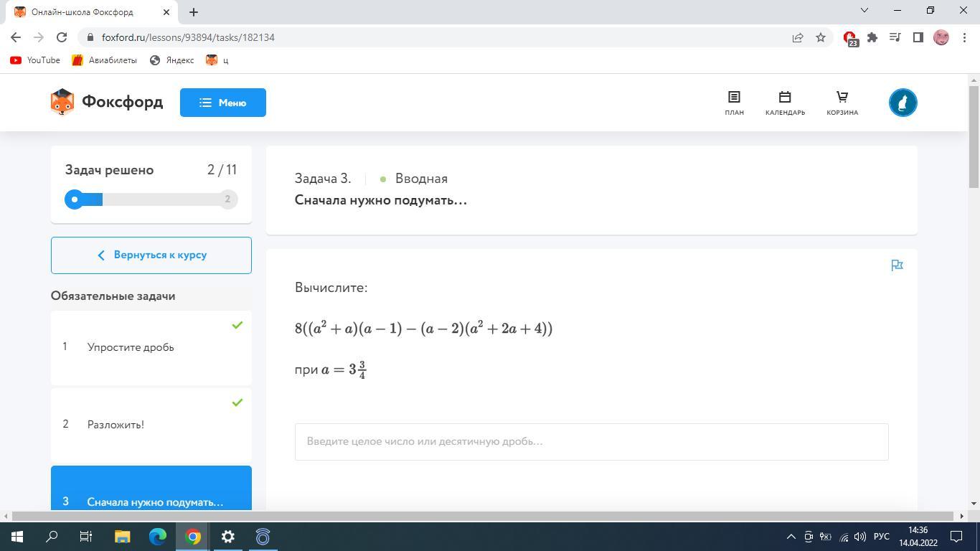Click the volume tray icon

[860, 537]
